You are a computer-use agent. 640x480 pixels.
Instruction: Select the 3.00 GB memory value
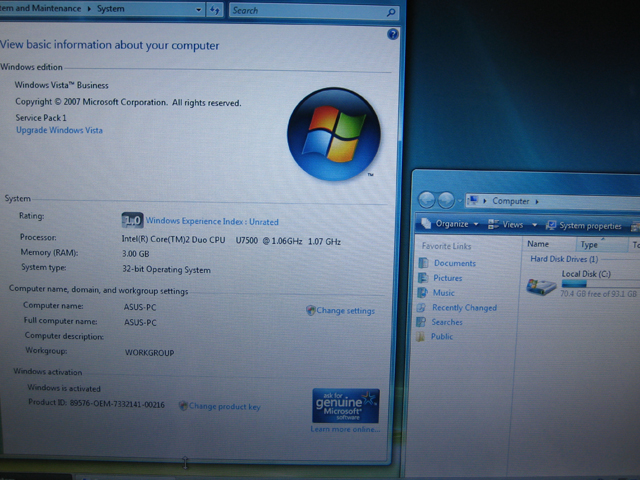pos(136,254)
